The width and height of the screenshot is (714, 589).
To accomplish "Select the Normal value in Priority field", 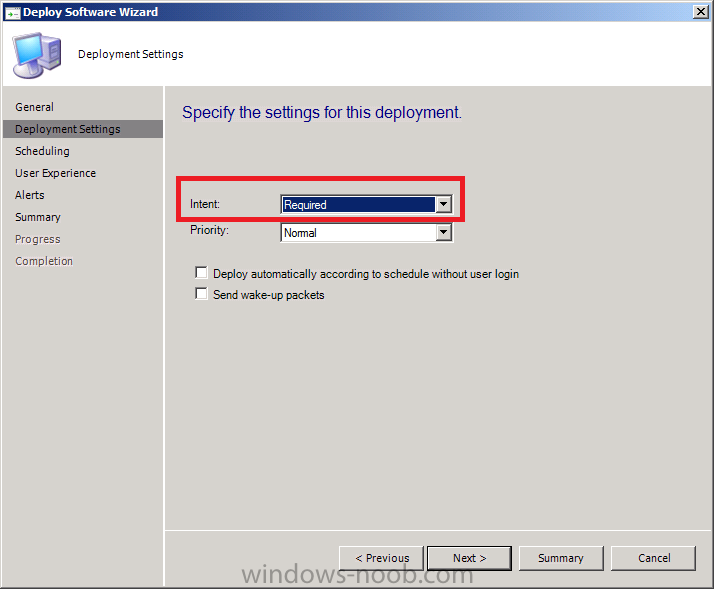I will (x=358, y=233).
